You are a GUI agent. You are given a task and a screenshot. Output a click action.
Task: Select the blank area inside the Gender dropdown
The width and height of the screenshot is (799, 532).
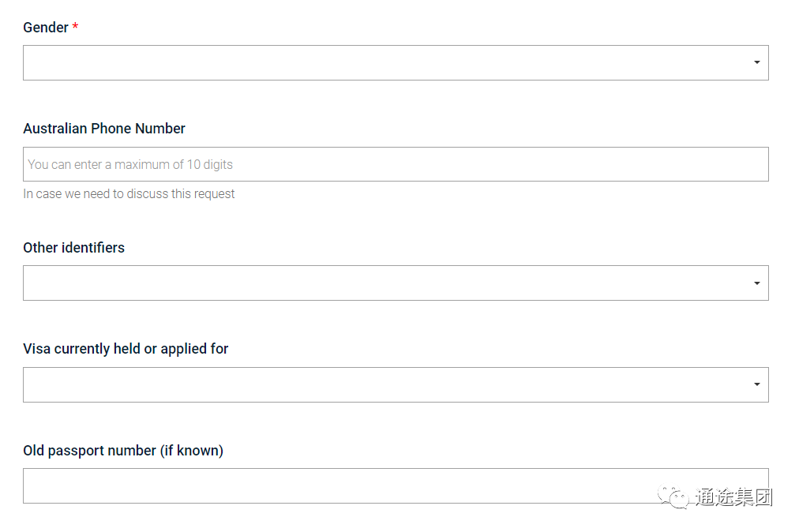click(388, 62)
